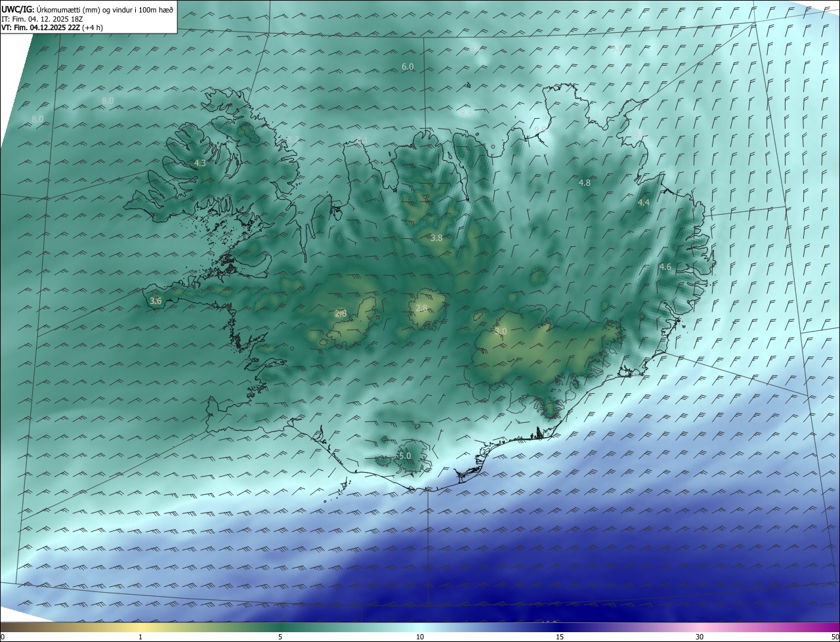Click the title line 'Úrkomumætti (mm) og vindur í 100m hæð'
Viewport: 840px width, 642px height.
coord(105,9)
